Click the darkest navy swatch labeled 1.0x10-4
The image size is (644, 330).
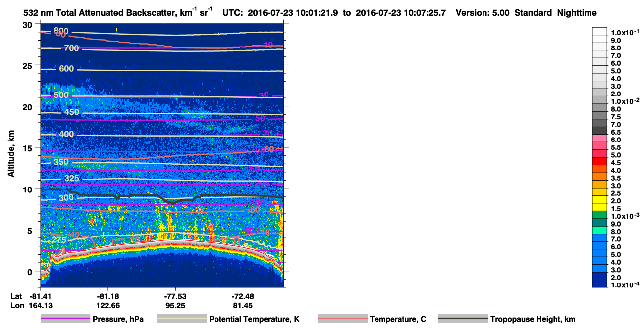(599, 283)
